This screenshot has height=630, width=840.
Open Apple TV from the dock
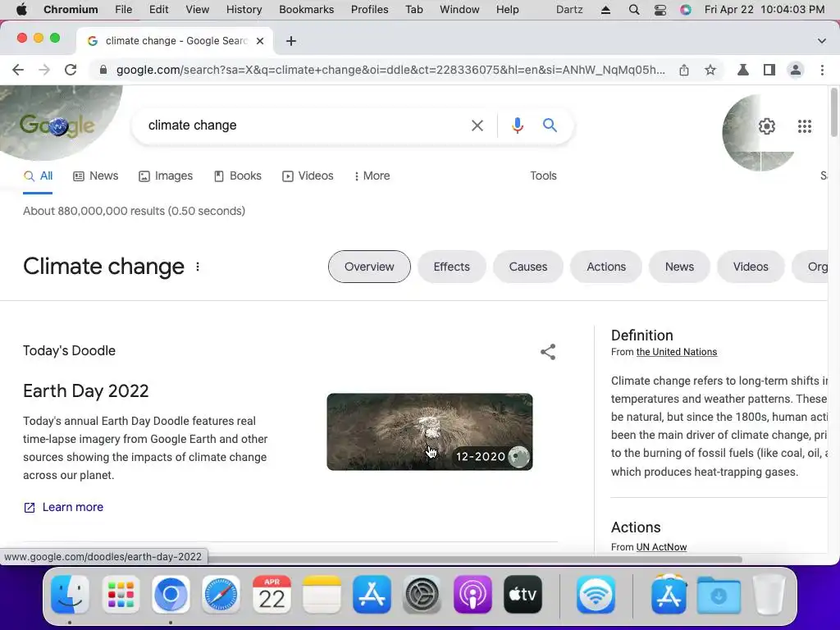tap(523, 595)
